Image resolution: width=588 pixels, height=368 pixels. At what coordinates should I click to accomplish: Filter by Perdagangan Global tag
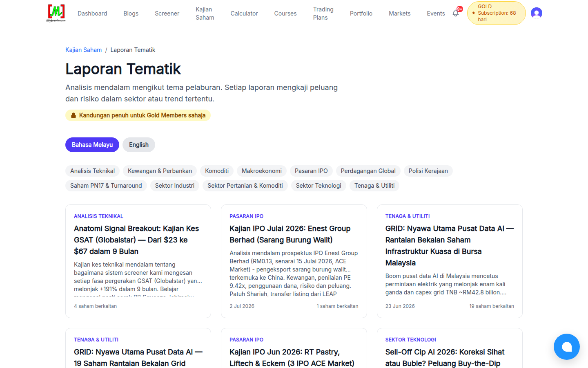coord(368,171)
